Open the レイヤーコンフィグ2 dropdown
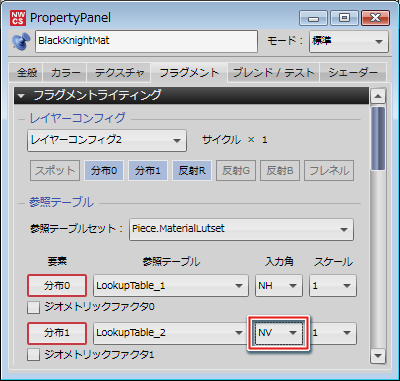 tap(107, 140)
